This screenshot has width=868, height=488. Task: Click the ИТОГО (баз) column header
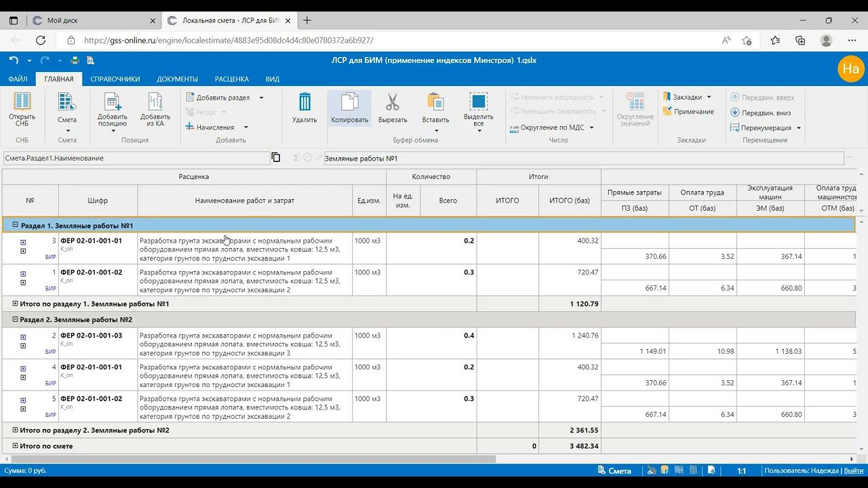click(570, 201)
